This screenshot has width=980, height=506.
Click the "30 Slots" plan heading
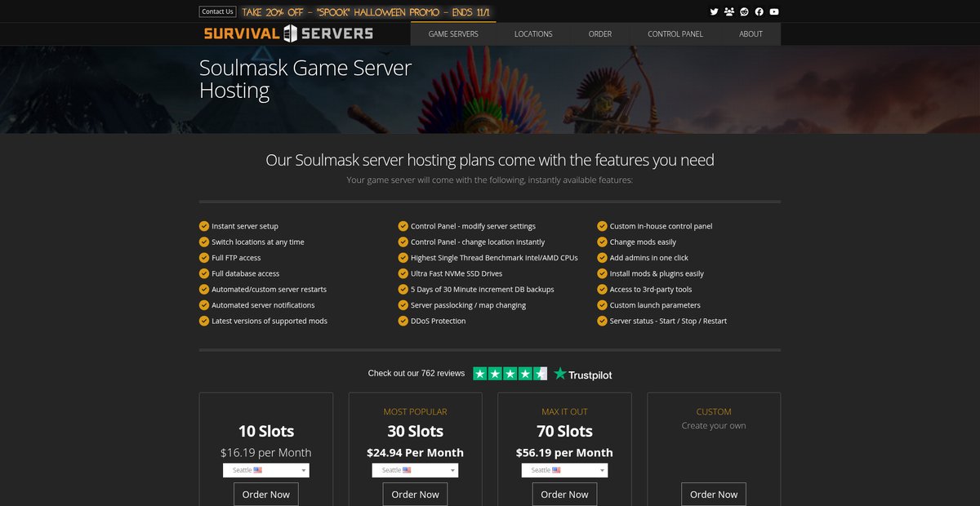(415, 431)
